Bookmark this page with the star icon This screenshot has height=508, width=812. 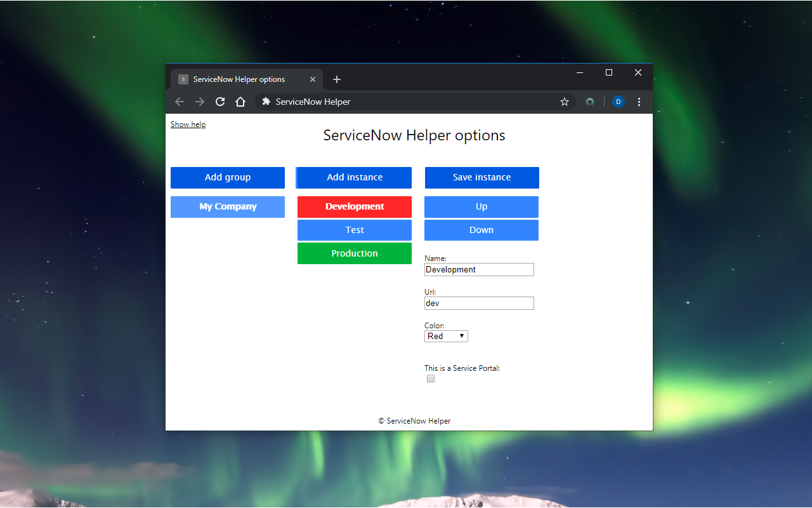[565, 102]
